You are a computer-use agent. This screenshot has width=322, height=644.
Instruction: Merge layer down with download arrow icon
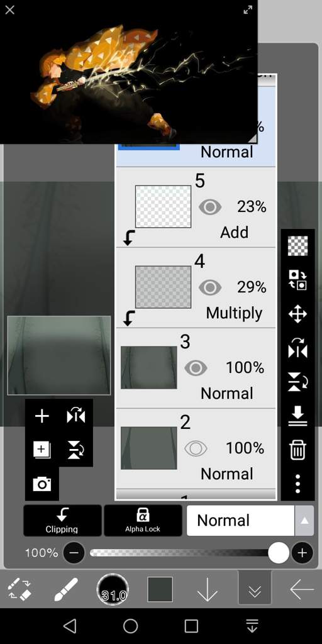pyautogui.click(x=297, y=416)
